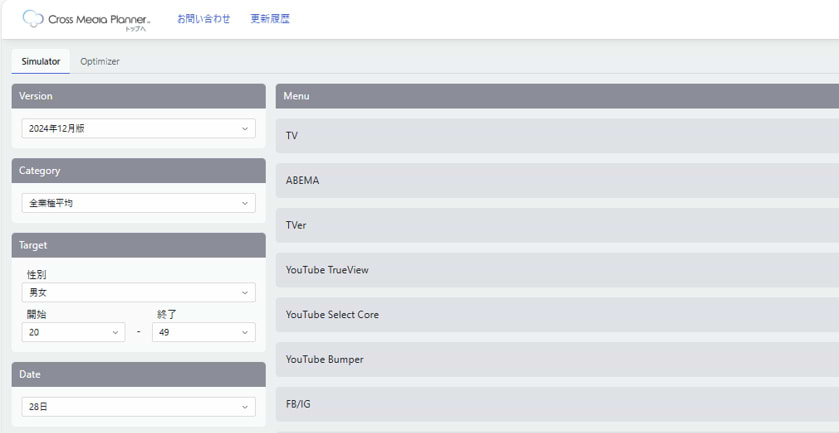Expand the FB/IG menu row
Viewport: 839px width, 433px height.
(x=556, y=404)
